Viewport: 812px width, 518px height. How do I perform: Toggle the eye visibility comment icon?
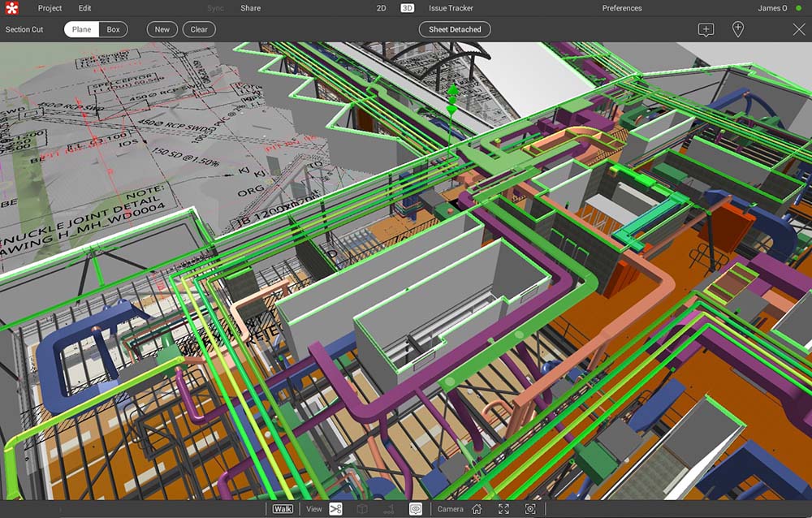(x=415, y=509)
